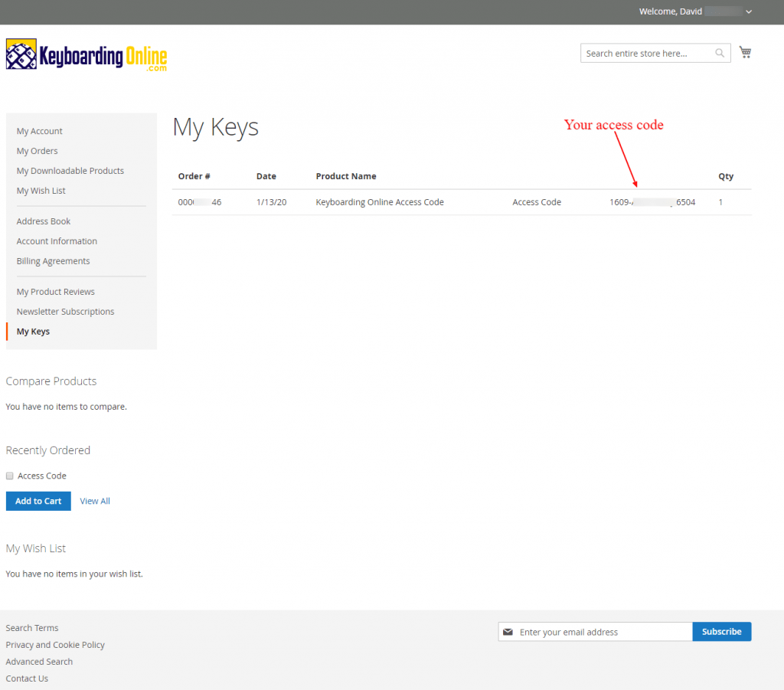The height and width of the screenshot is (690, 784).
Task: Tick the Access Code checkbox
Action: click(x=9, y=476)
